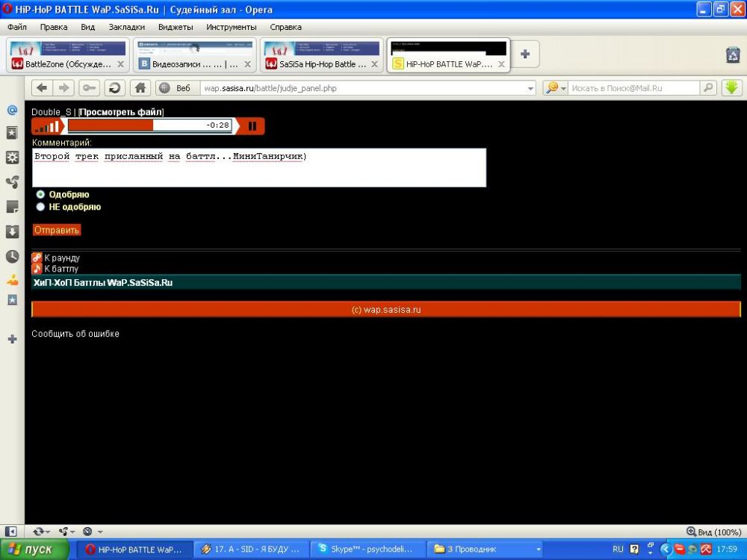747x560 pixels.
Task: Click into the Комментарий text area
Action: click(259, 167)
